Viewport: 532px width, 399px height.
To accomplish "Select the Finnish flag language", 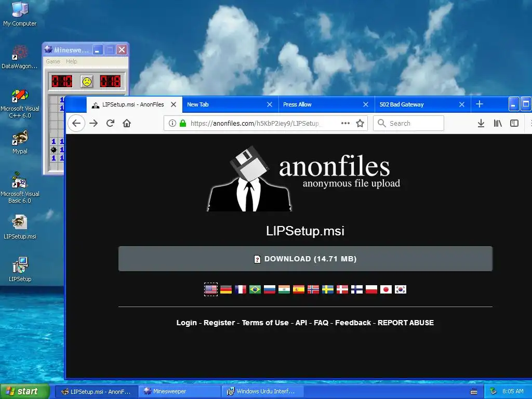I will click(x=357, y=289).
